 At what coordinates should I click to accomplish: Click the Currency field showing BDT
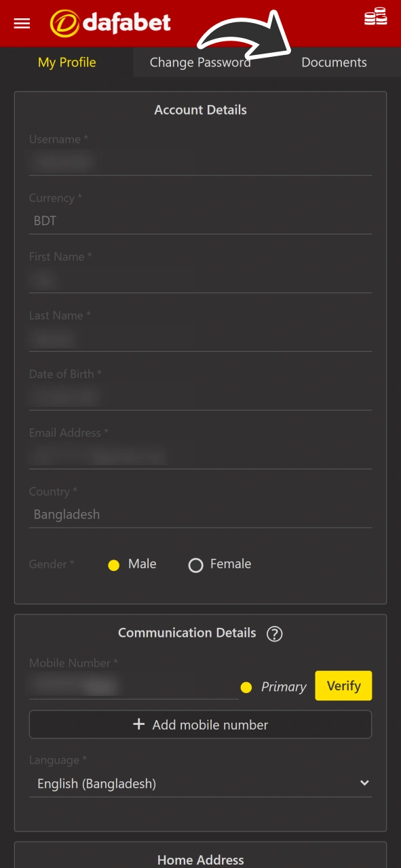click(200, 220)
